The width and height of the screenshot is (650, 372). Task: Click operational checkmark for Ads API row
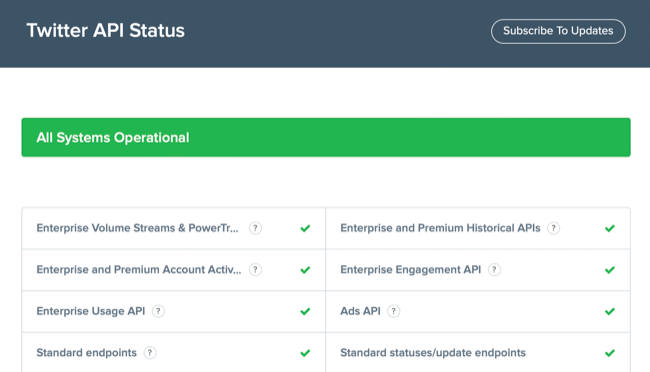point(609,311)
